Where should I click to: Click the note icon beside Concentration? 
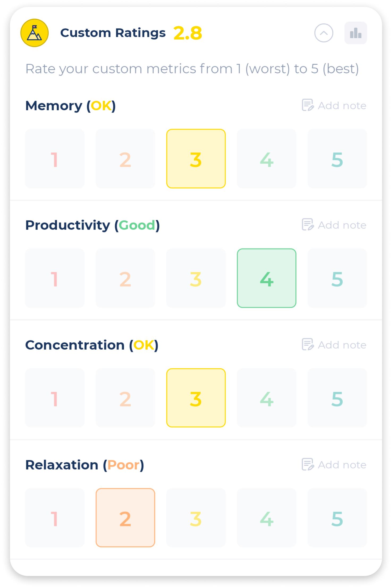308,344
